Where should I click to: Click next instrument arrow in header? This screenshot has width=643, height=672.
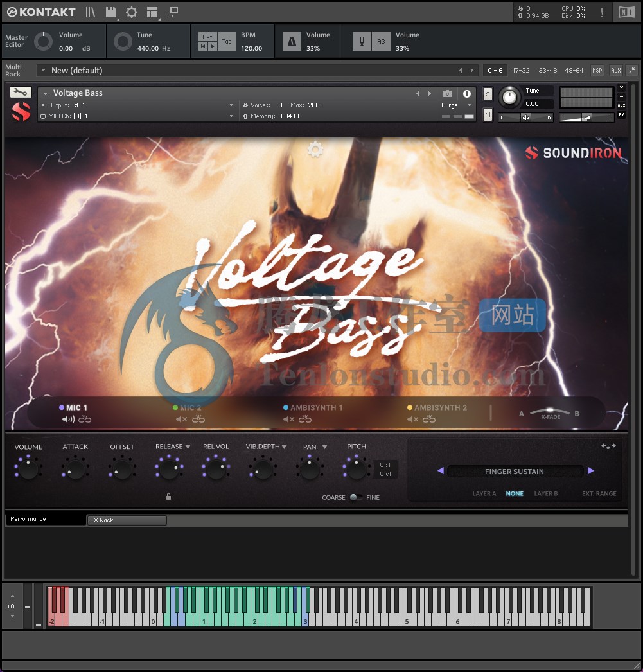pyautogui.click(x=429, y=93)
